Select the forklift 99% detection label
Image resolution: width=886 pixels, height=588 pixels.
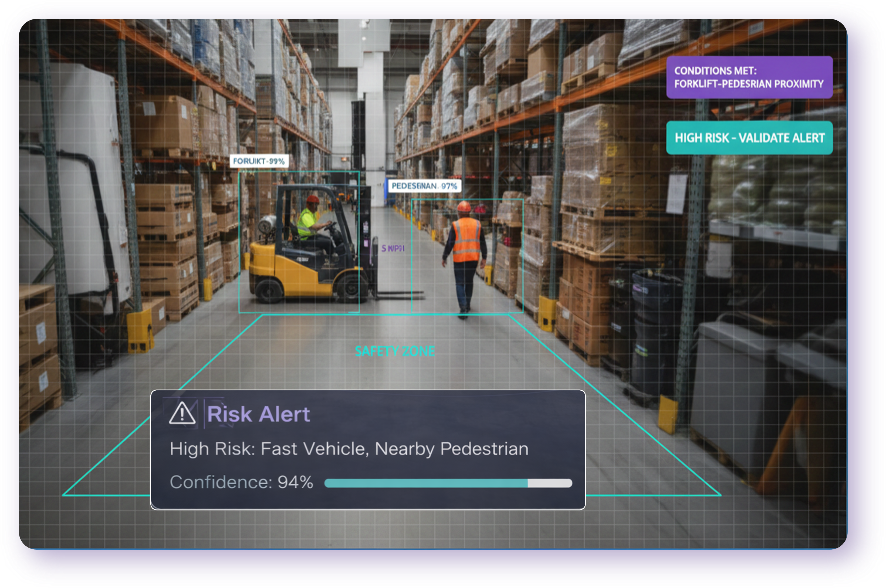tap(259, 161)
